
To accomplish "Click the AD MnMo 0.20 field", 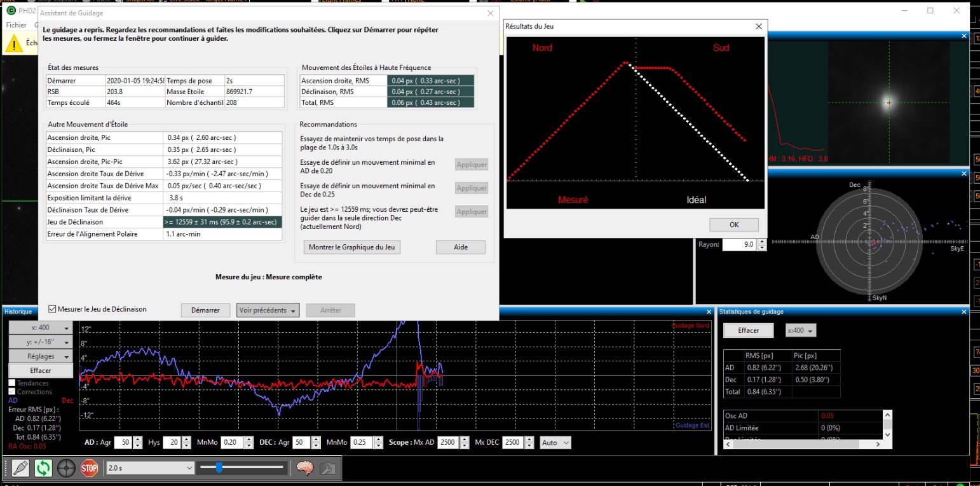I will pyautogui.click(x=233, y=442).
